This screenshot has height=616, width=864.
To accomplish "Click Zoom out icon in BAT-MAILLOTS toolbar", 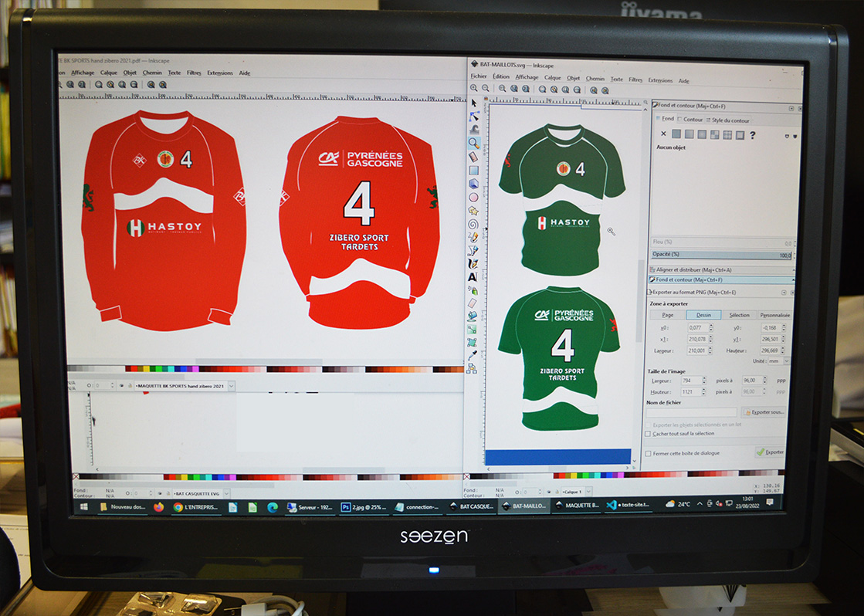I will 486,88.
